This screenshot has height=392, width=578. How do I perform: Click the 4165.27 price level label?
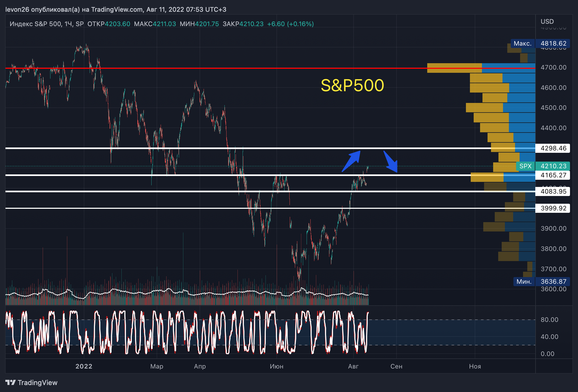pos(553,175)
